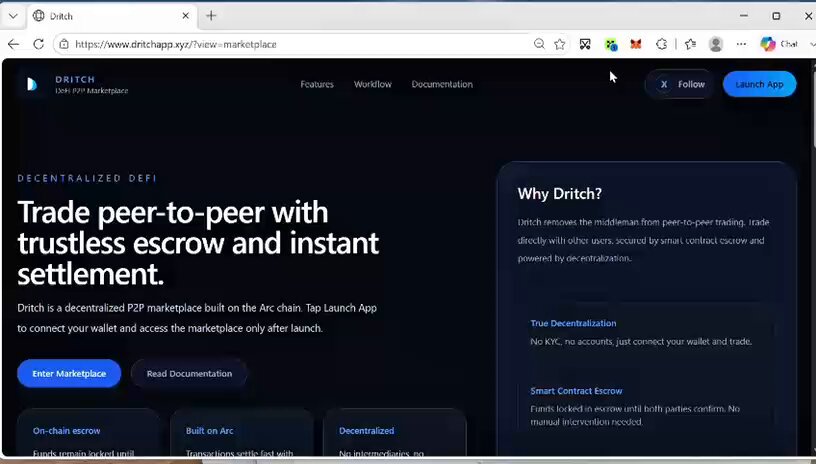Click the Launch App button

point(759,84)
